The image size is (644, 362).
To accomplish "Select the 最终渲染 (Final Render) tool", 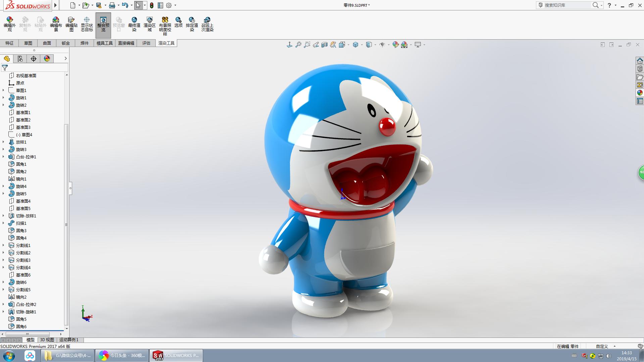I will pyautogui.click(x=134, y=23).
